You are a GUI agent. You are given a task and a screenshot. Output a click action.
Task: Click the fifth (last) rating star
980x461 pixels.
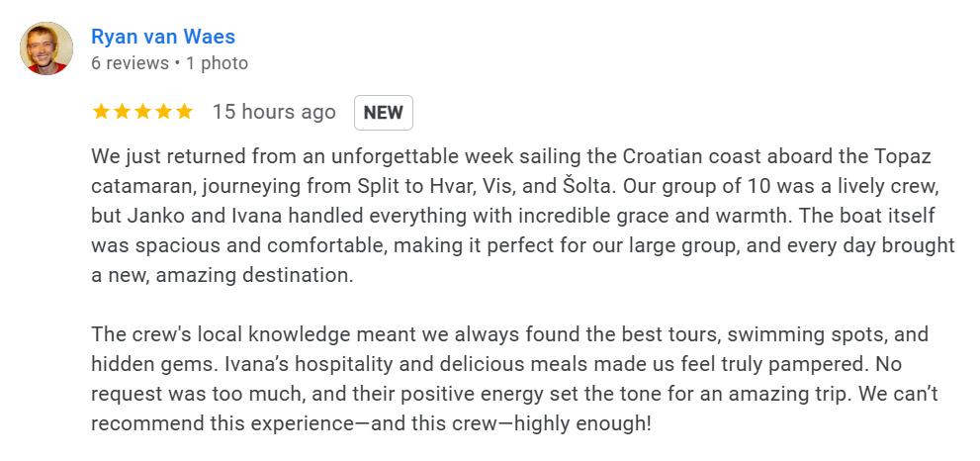click(184, 112)
